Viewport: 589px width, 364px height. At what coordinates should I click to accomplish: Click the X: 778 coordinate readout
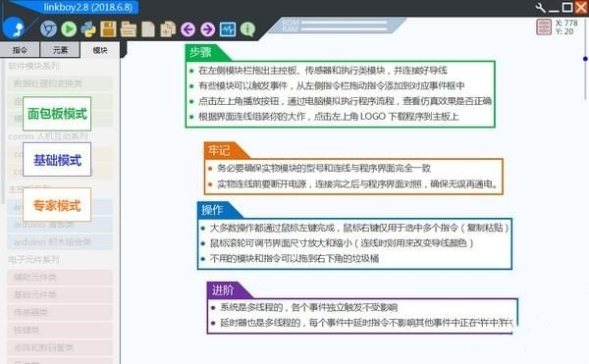pos(566,23)
